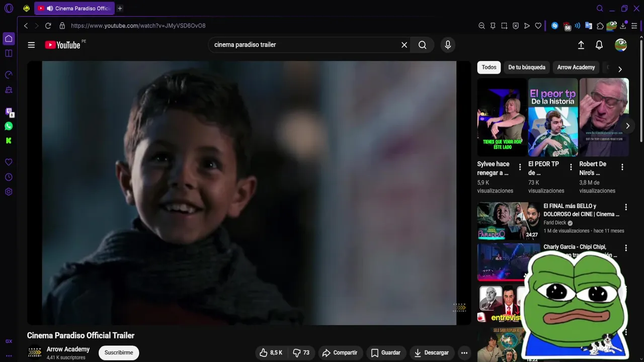Open the Google Translate extension
The height and width of the screenshot is (362, 644).
pos(589,26)
